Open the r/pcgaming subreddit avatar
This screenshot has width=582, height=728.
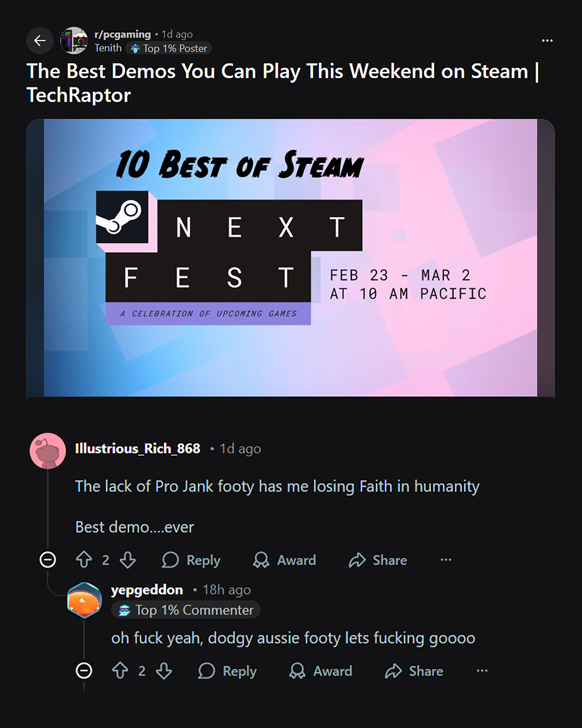(x=74, y=40)
